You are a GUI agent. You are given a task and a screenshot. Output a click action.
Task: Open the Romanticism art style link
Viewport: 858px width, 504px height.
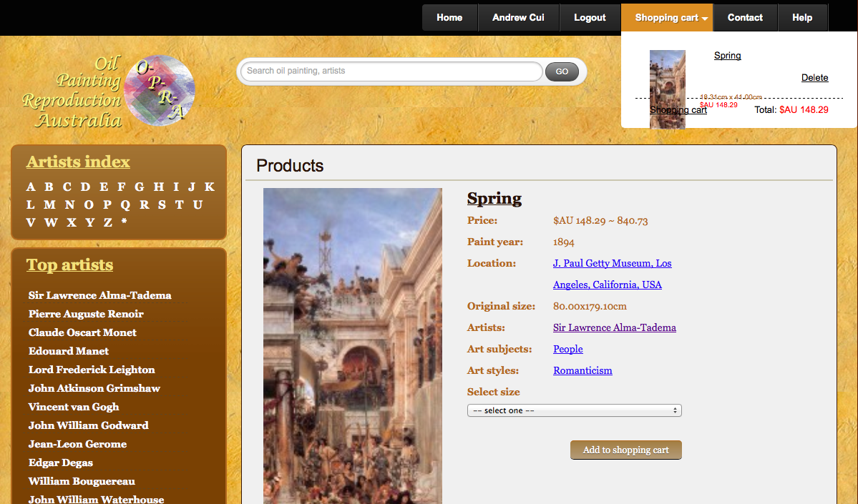[x=582, y=370]
